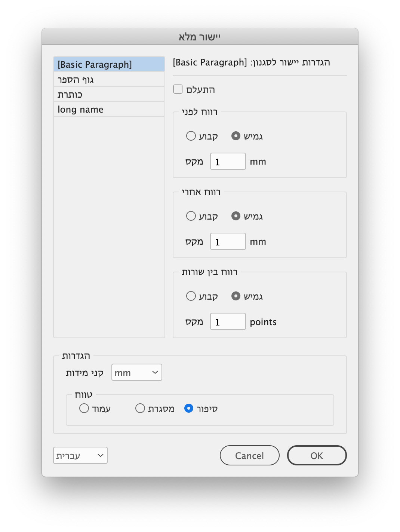Select גמיש under רווח אחרי

tap(236, 216)
